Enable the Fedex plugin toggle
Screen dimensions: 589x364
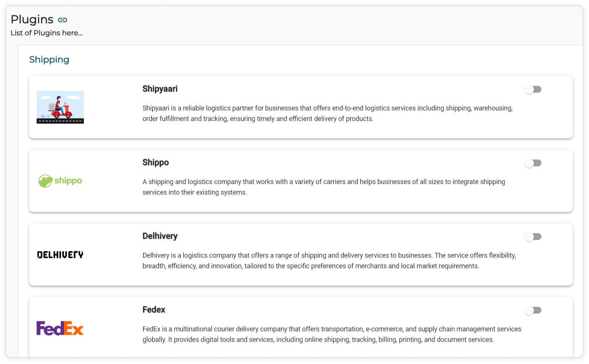tap(533, 310)
